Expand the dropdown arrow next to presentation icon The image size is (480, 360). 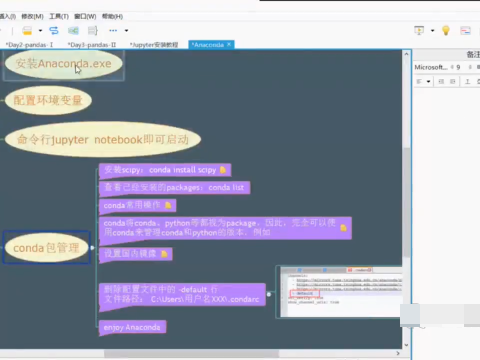(432, 31)
